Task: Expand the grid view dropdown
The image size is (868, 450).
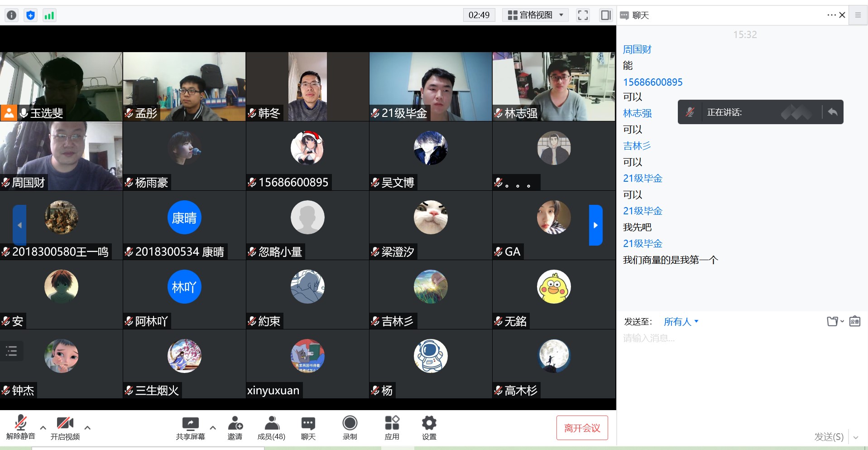Action: [536, 15]
